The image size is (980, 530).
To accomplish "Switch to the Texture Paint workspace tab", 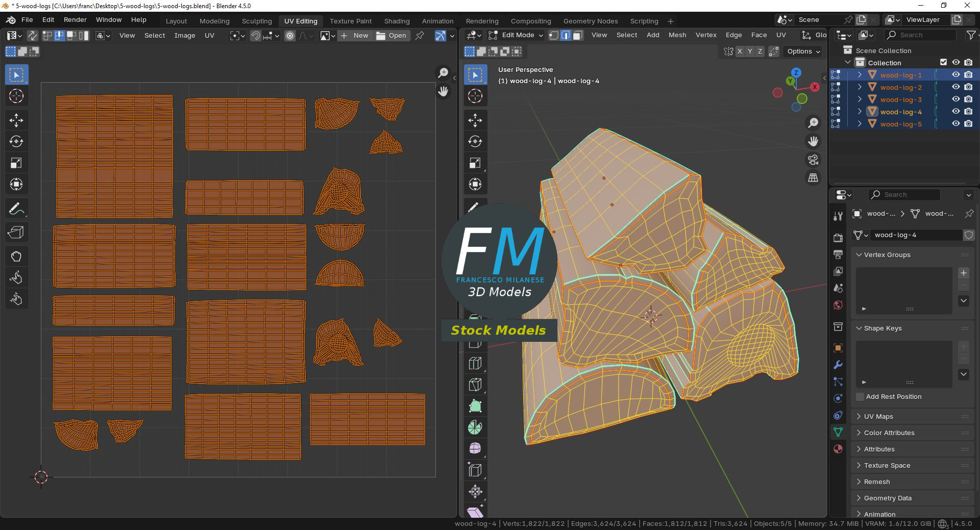I will tap(350, 21).
